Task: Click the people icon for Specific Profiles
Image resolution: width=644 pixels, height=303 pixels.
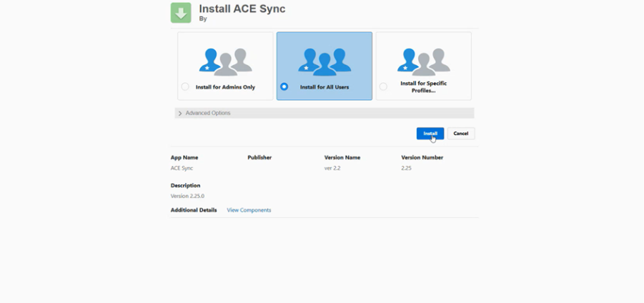Action: click(424, 61)
